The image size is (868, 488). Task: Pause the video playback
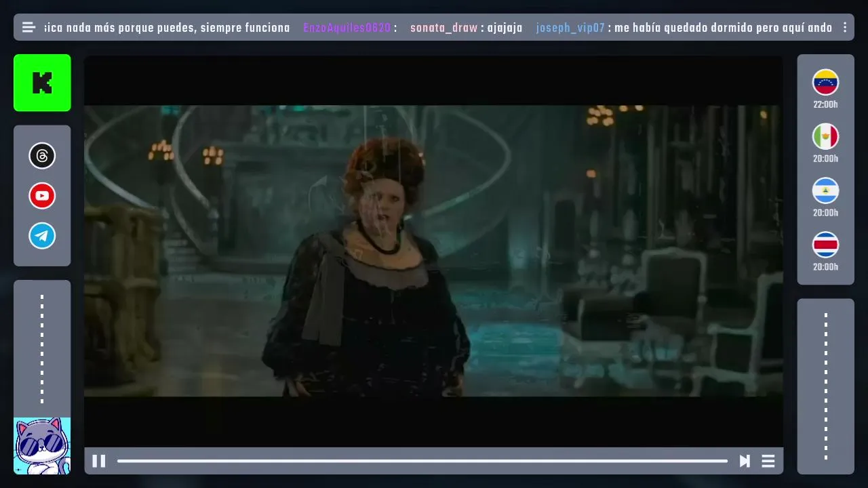pos(99,461)
